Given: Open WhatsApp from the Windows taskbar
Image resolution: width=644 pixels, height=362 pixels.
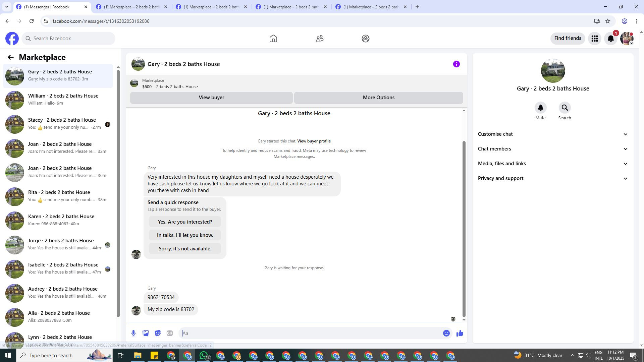Looking at the screenshot, I should click(x=204, y=356).
